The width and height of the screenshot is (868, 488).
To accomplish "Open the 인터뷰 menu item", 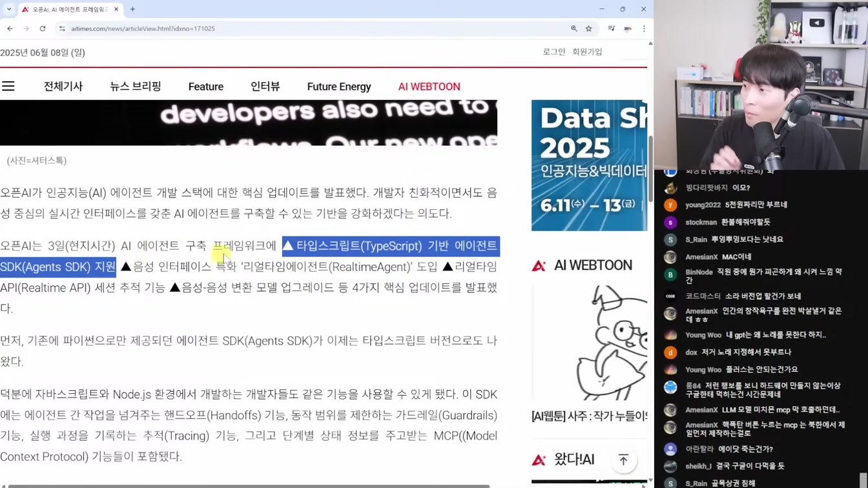I will pos(265,86).
